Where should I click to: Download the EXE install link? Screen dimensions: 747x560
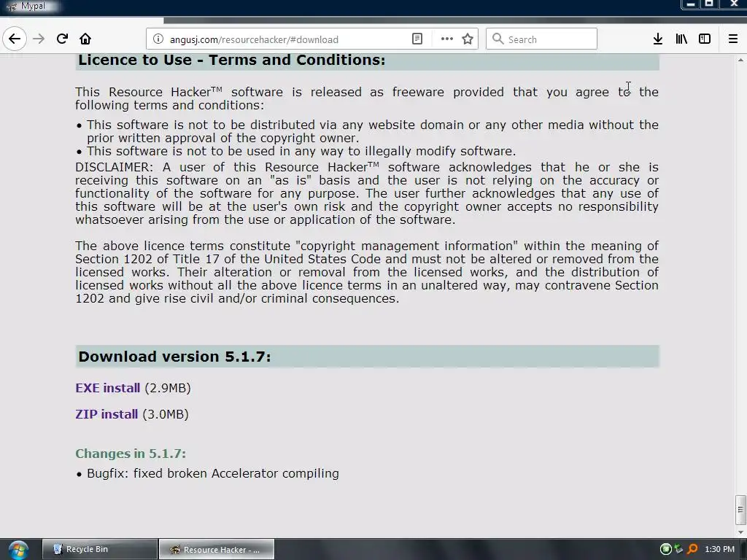(108, 388)
